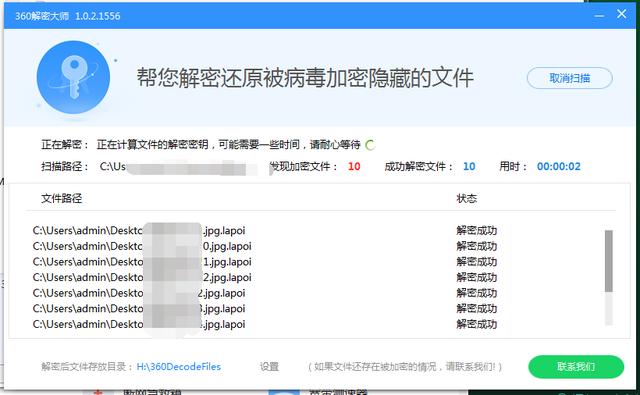640x395 pixels.
Task: Click the last visible 解密成功 status
Action: tap(477, 324)
